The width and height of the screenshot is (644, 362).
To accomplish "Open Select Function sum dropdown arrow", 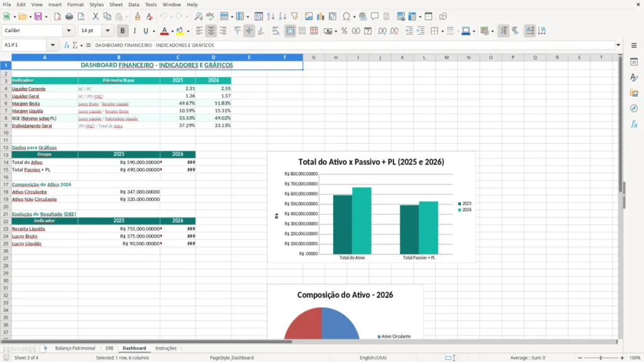I will (81, 45).
